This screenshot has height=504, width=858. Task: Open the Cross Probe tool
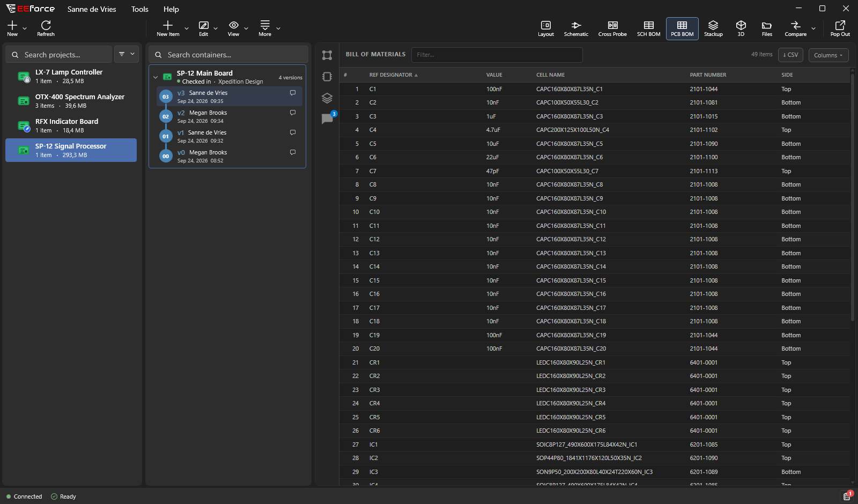612,28
